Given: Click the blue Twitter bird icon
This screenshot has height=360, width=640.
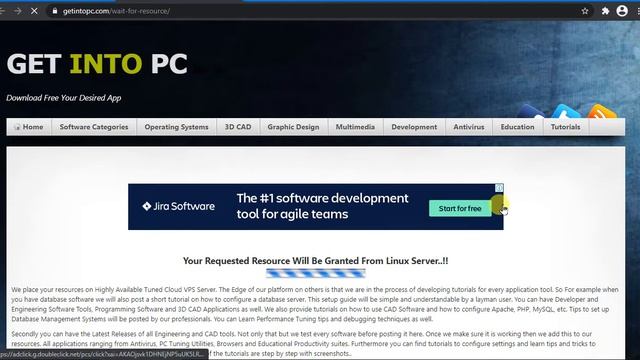Looking at the screenshot, I should click(567, 112).
